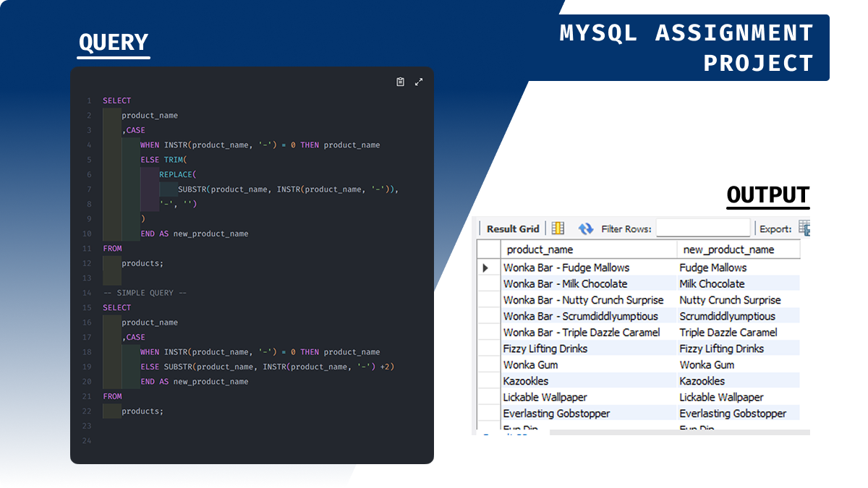The height and width of the screenshot is (488, 868).
Task: Select the 'Wonka Bar - Scrumdiddlyumptious' cell
Action: (x=588, y=316)
